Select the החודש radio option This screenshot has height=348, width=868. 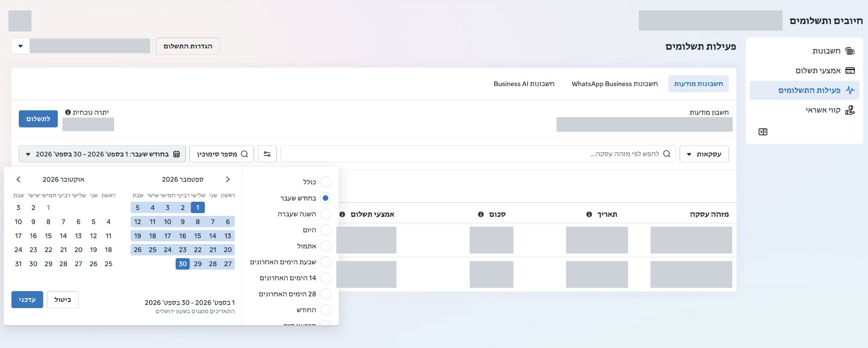click(x=325, y=310)
